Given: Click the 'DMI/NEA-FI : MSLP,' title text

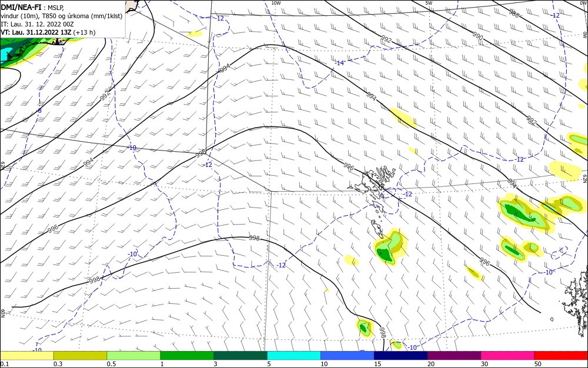Looking at the screenshot, I should point(32,8).
